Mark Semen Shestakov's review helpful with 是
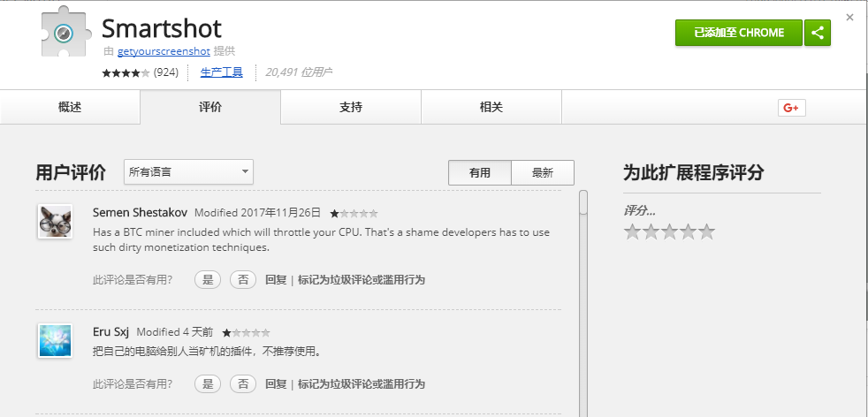Image resolution: width=868 pixels, height=417 pixels. (208, 280)
